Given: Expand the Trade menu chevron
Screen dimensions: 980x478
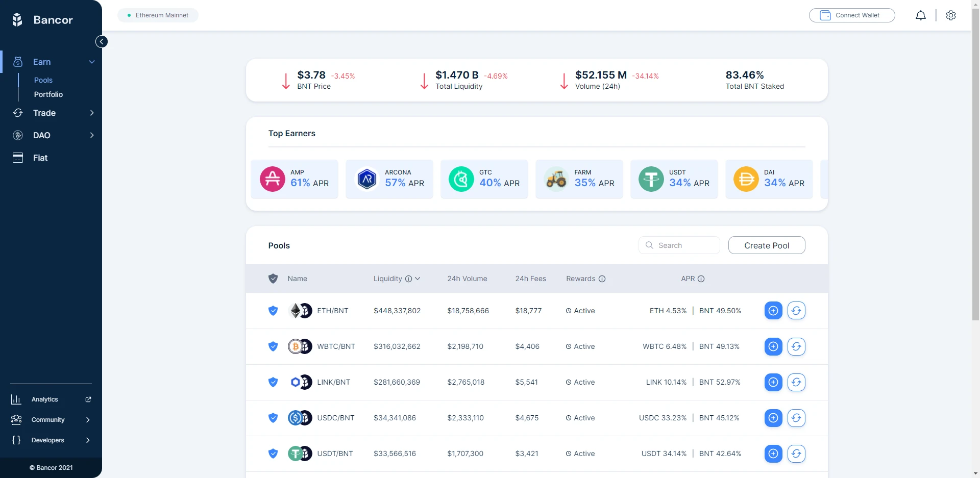Looking at the screenshot, I should pyautogui.click(x=92, y=113).
